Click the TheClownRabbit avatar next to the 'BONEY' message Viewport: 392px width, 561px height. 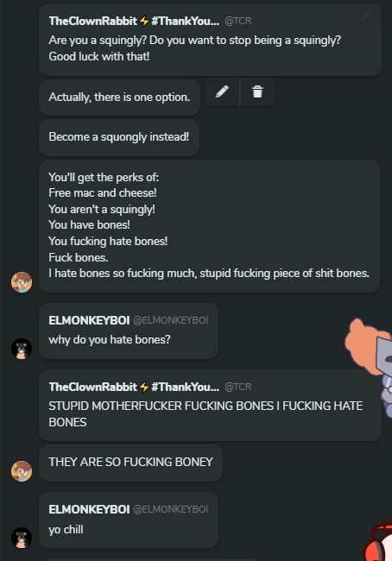tap(22, 471)
